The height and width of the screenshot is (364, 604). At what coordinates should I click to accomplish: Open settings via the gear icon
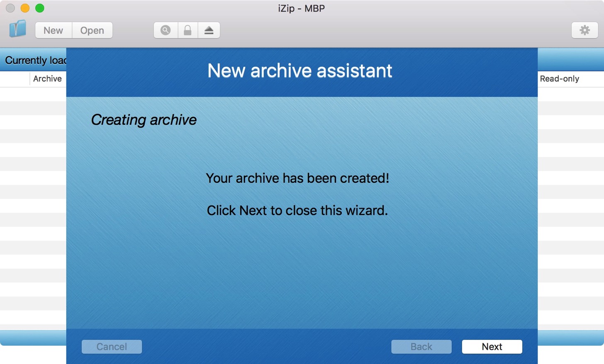point(585,30)
